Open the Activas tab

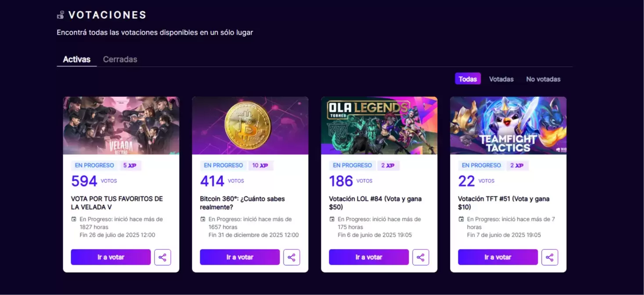coord(76,59)
